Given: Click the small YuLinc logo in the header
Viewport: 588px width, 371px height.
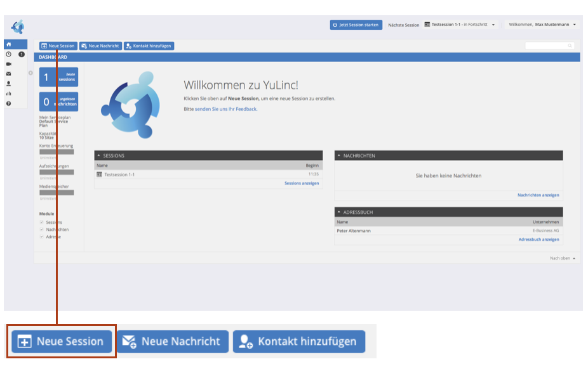Looking at the screenshot, I should pyautogui.click(x=18, y=27).
